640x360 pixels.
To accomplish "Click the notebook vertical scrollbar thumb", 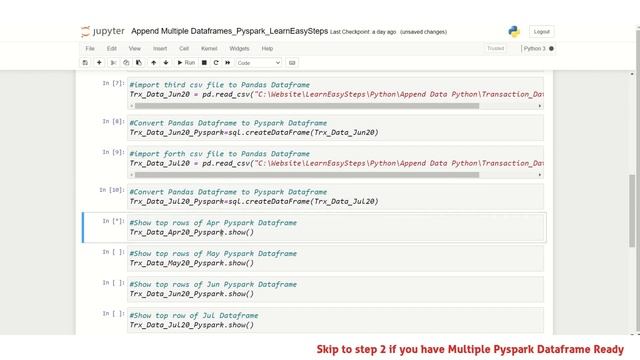I will click(632, 211).
